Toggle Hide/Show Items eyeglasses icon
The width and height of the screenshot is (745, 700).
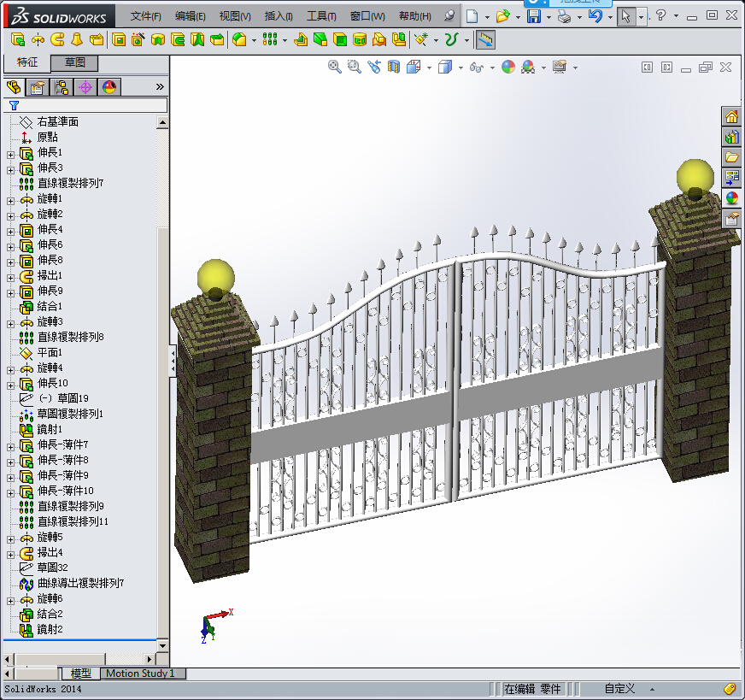point(476,67)
